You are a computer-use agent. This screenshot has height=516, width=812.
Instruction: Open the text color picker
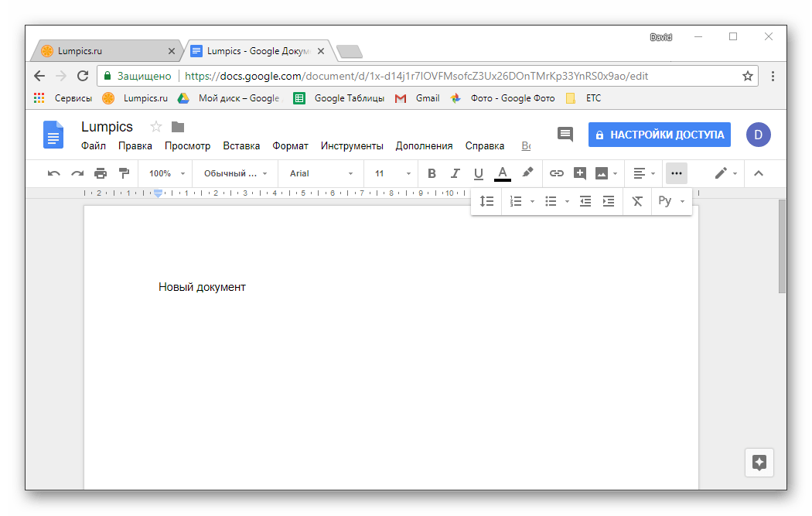pyautogui.click(x=503, y=173)
